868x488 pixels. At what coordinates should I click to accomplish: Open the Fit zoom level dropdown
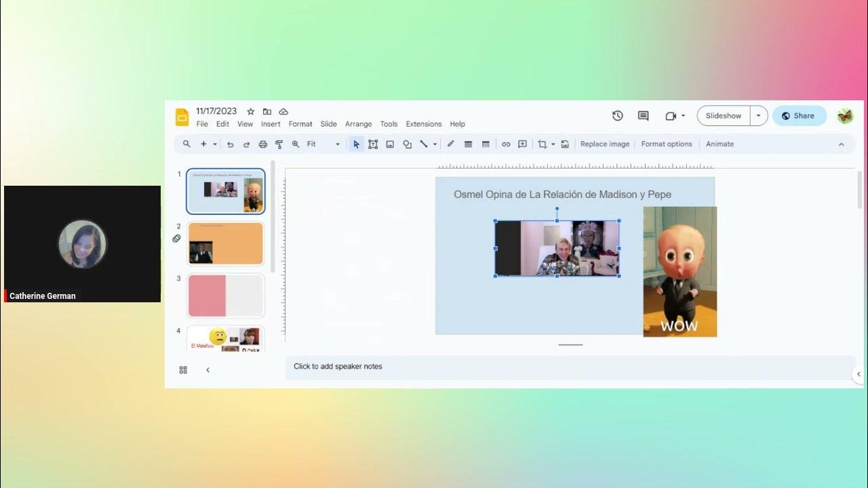tap(323, 144)
